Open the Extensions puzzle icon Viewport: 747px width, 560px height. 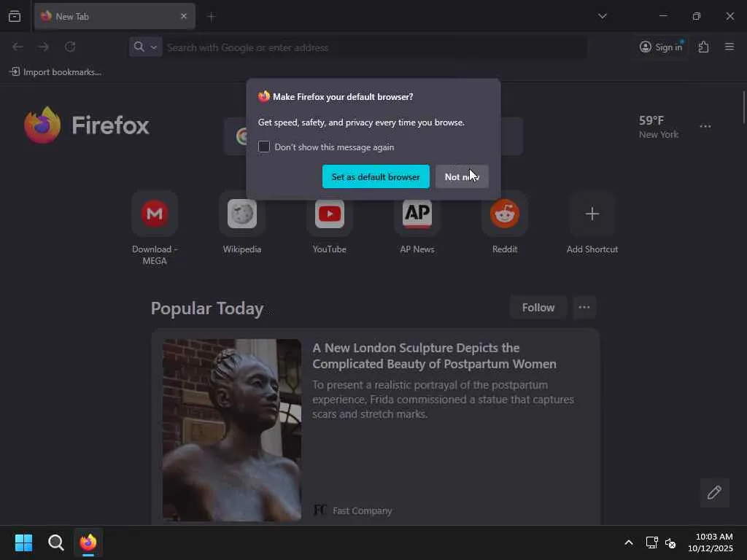pyautogui.click(x=703, y=47)
